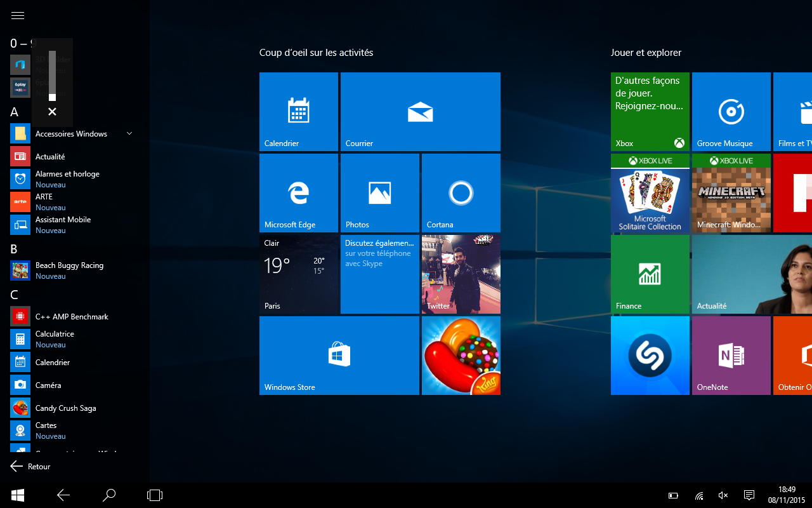Open the OneNote tile

(731, 356)
